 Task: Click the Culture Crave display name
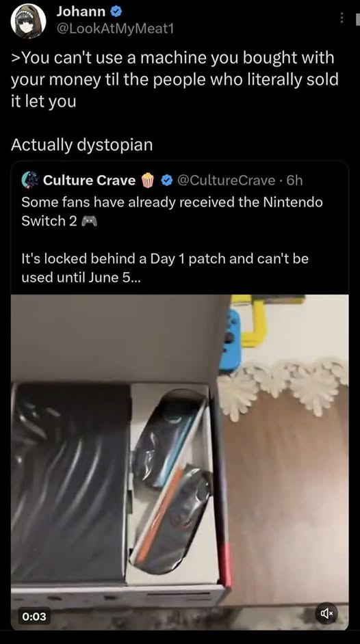(89, 180)
